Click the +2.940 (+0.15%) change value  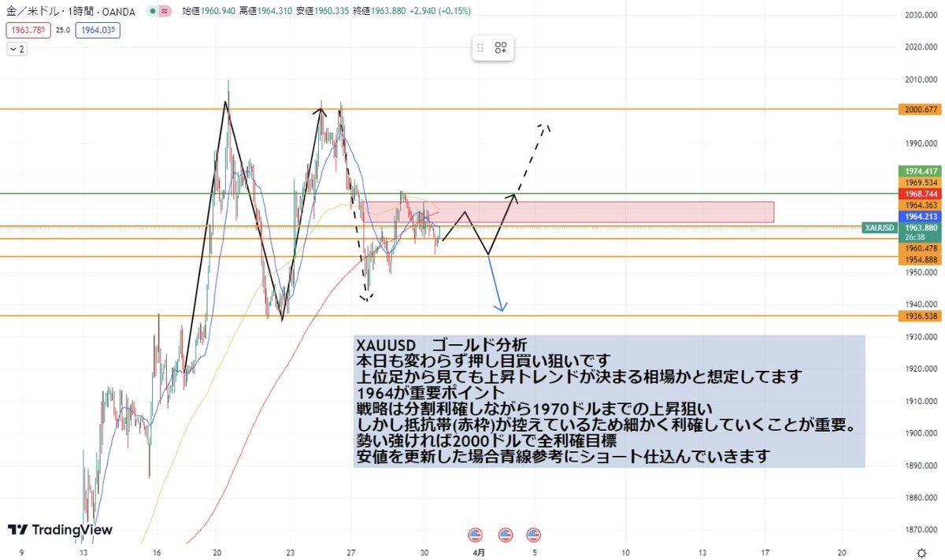click(440, 12)
